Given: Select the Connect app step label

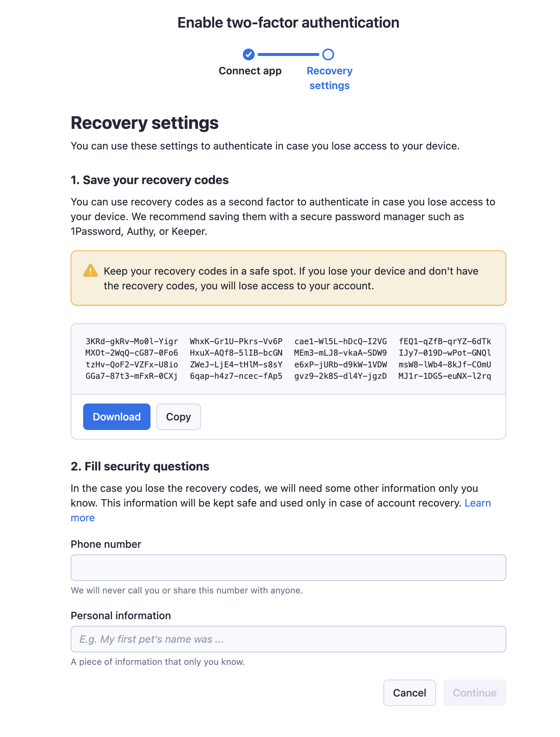Looking at the screenshot, I should coord(250,71).
